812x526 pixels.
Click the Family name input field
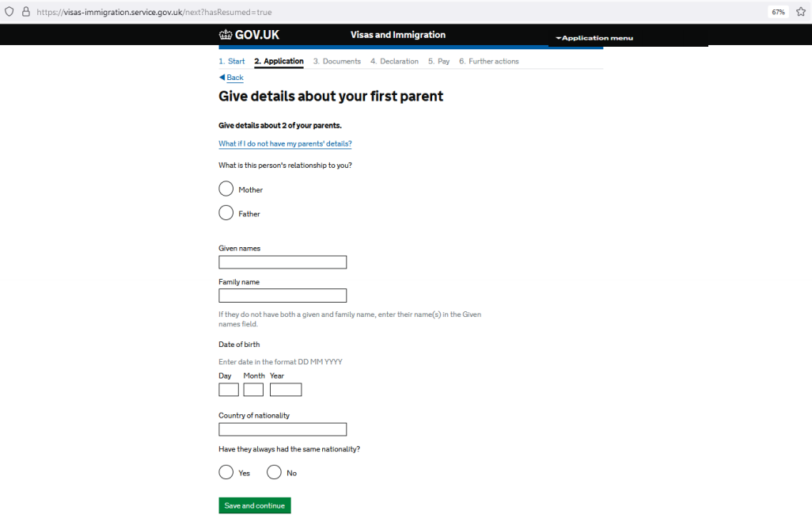(x=283, y=295)
